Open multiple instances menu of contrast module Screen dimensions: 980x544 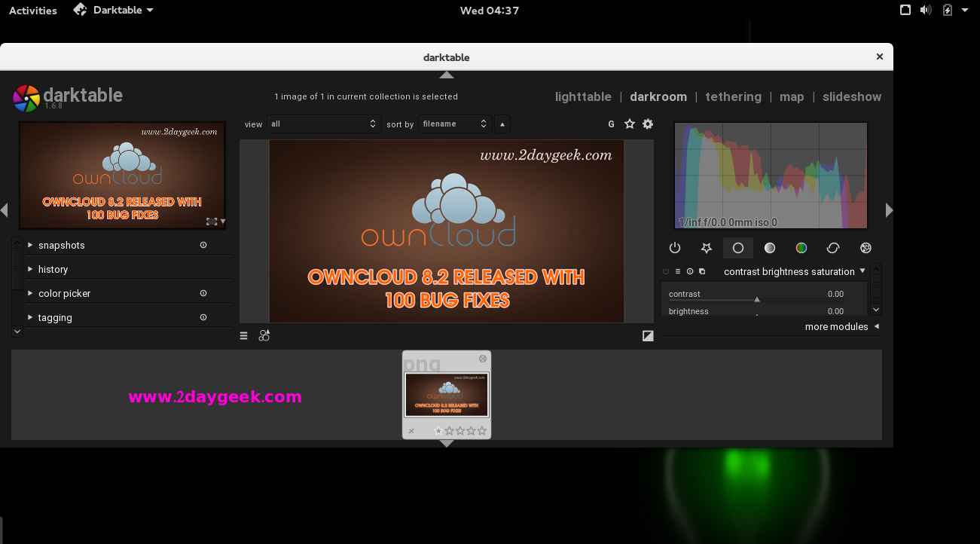(x=702, y=271)
